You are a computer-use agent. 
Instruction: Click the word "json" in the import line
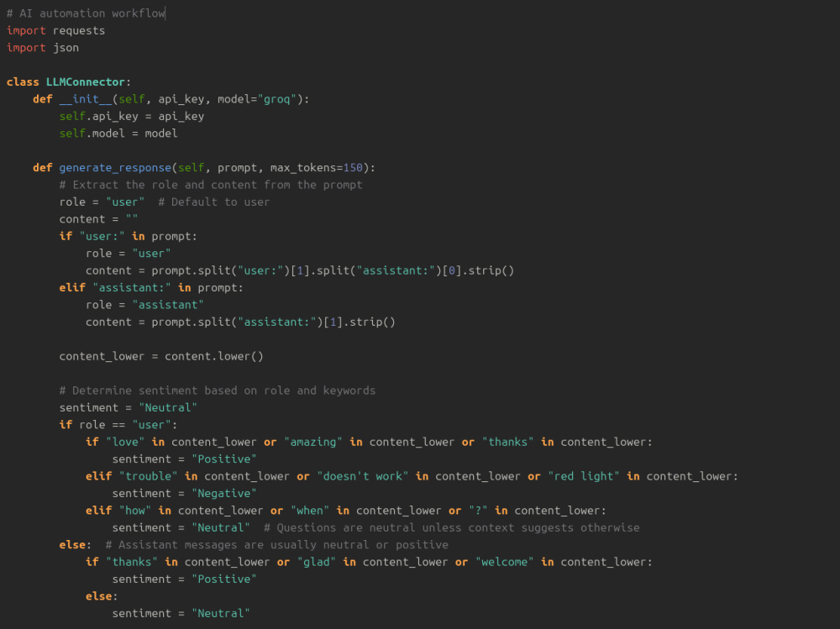click(66, 48)
